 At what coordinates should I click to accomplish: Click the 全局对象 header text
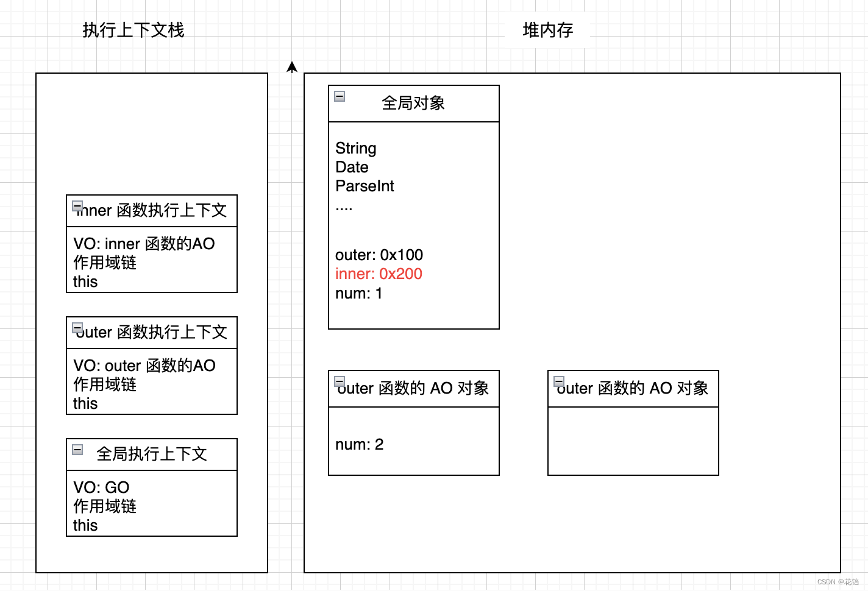[x=413, y=103]
